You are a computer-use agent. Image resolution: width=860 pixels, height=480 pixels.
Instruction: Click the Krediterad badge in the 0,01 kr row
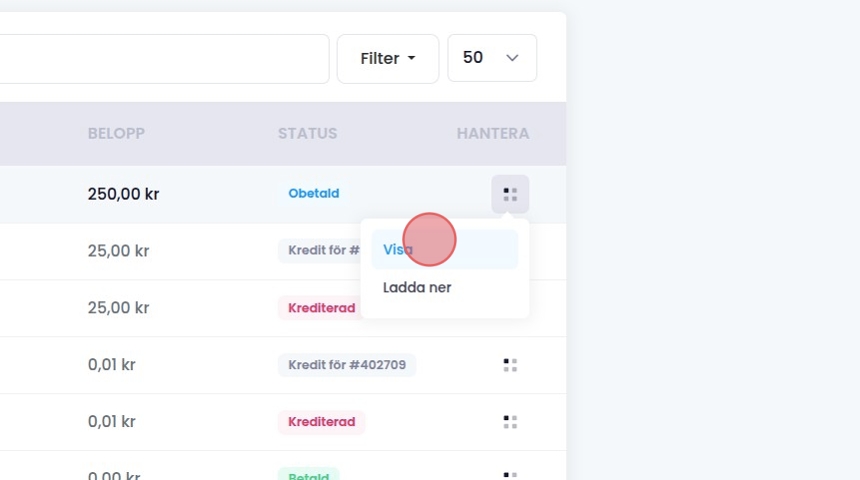[321, 422]
